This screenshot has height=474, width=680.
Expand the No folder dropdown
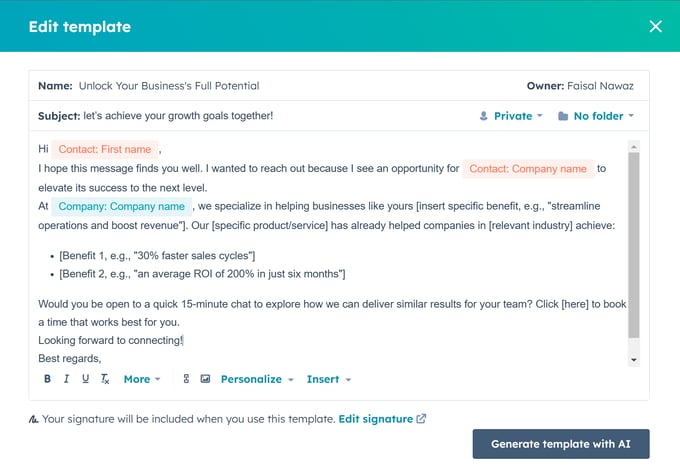click(596, 116)
